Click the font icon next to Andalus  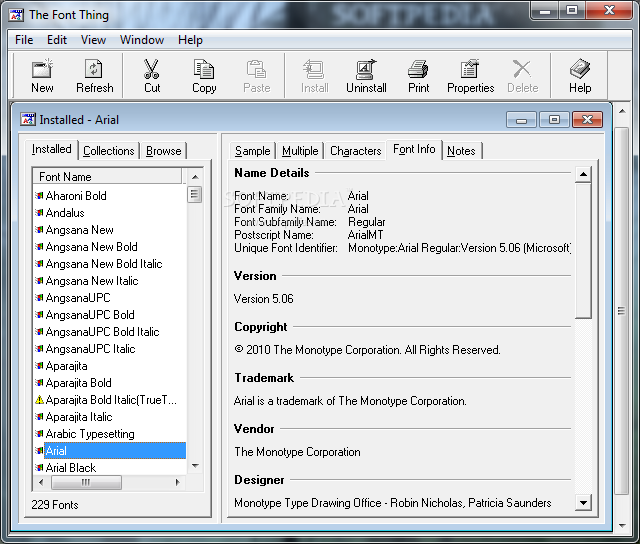[39, 213]
